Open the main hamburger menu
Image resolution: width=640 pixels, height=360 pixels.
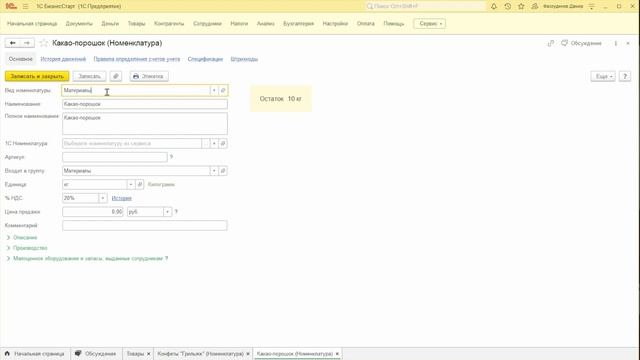coord(25,7)
